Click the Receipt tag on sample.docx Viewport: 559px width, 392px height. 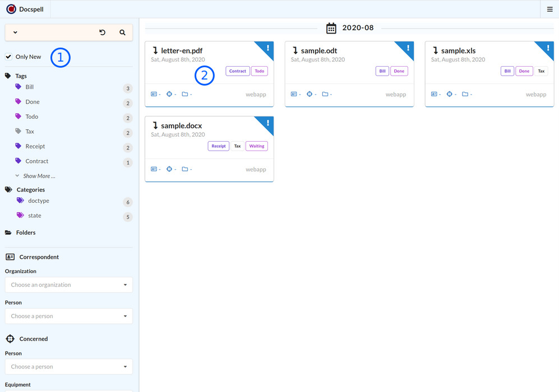pyautogui.click(x=219, y=146)
